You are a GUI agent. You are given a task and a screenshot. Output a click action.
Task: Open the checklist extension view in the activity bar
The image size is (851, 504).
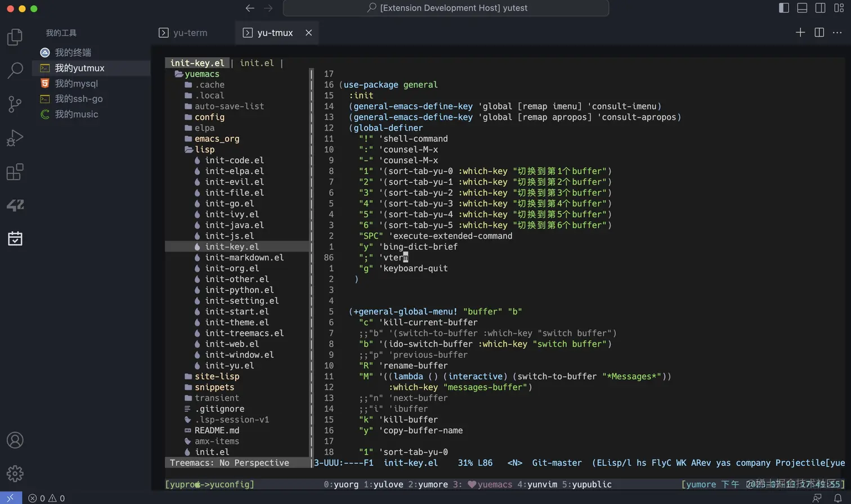(14, 238)
